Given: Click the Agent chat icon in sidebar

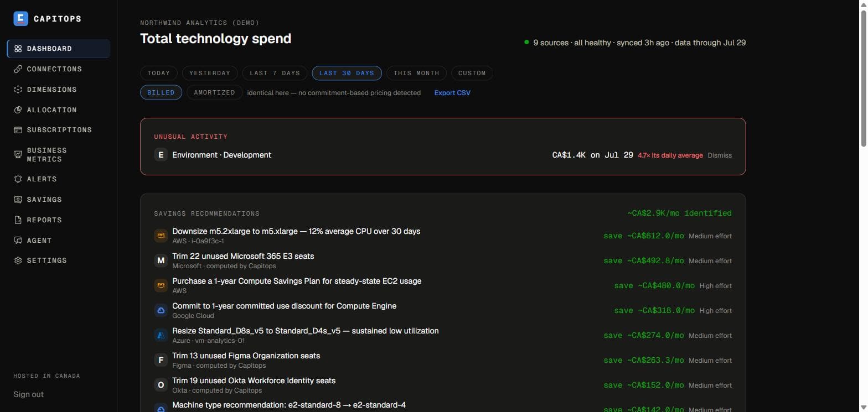Looking at the screenshot, I should 18,241.
